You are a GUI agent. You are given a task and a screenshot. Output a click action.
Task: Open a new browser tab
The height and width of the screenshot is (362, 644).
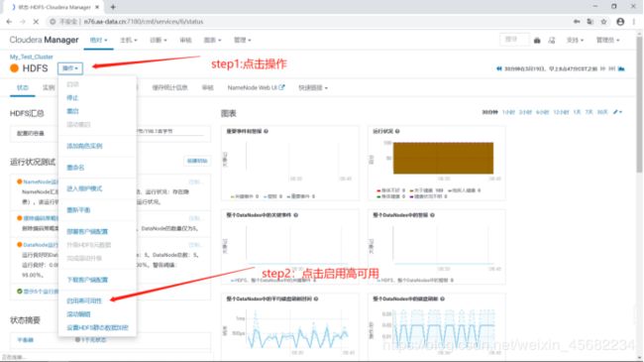point(113,7)
